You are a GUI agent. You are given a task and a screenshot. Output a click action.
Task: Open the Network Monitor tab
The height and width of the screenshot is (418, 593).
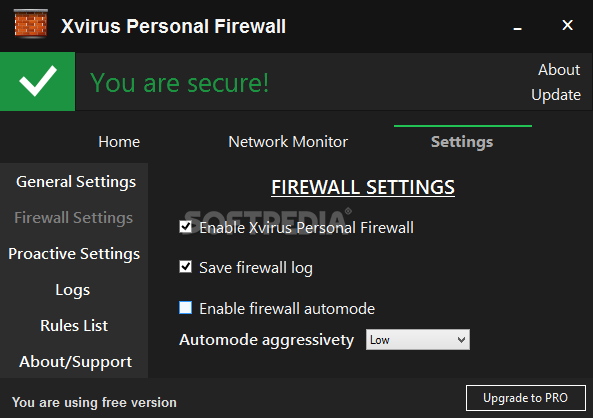point(288,142)
